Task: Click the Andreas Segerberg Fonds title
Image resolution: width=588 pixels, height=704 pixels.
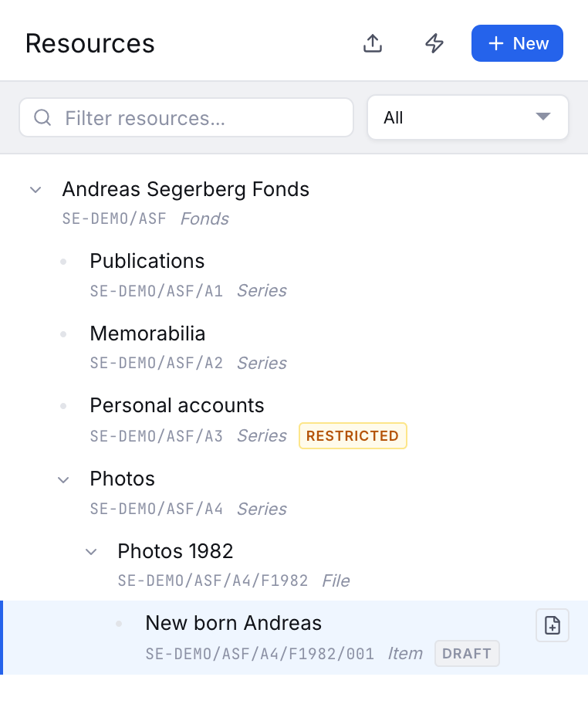Action: (186, 189)
